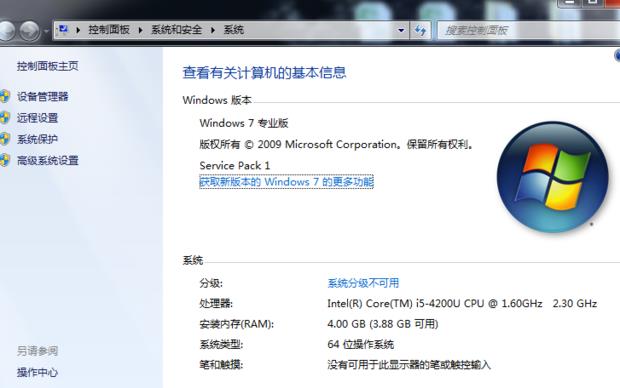This screenshot has width=620, height=388.
Task: Click the 处理器: label
Action: point(216,304)
